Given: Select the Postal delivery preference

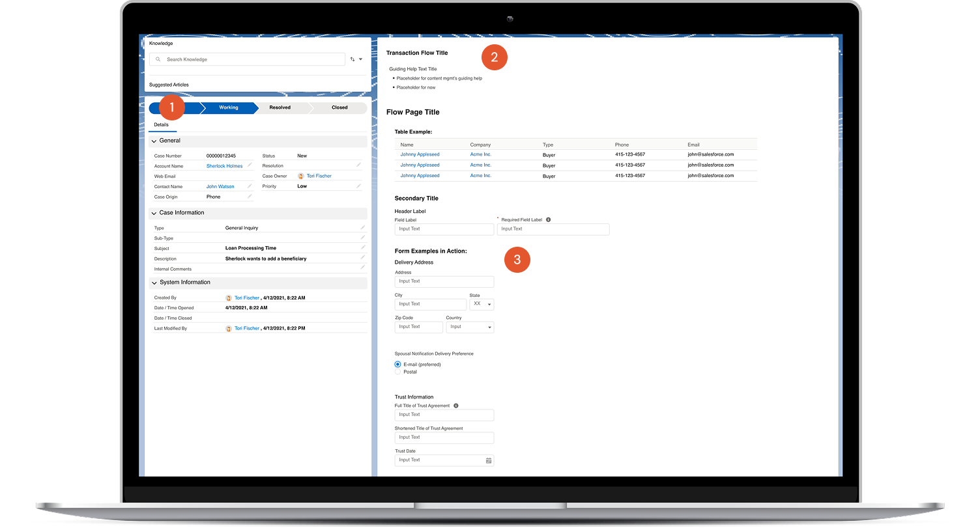Looking at the screenshot, I should [397, 371].
